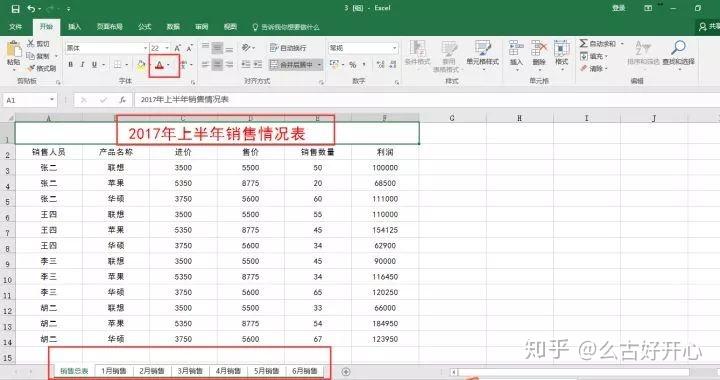Expand the number format dropdown (常规)
Image resolution: width=720 pixels, height=380 pixels.
394,48
